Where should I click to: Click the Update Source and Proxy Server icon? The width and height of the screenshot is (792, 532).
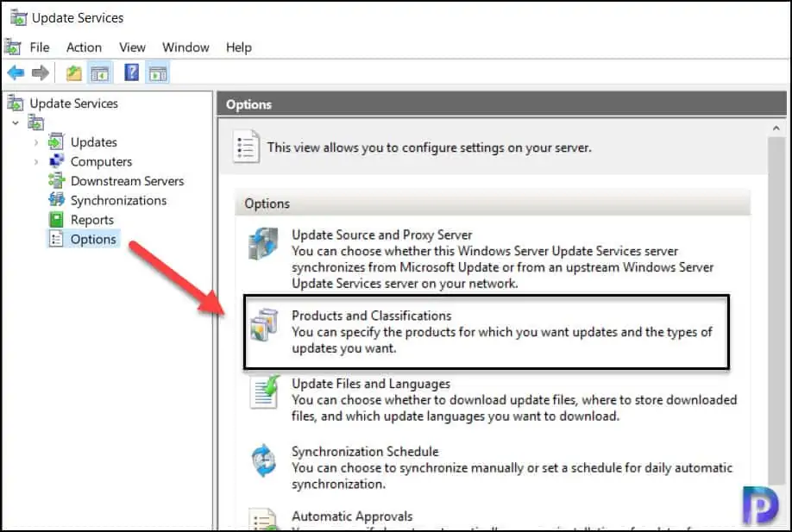[x=264, y=244]
